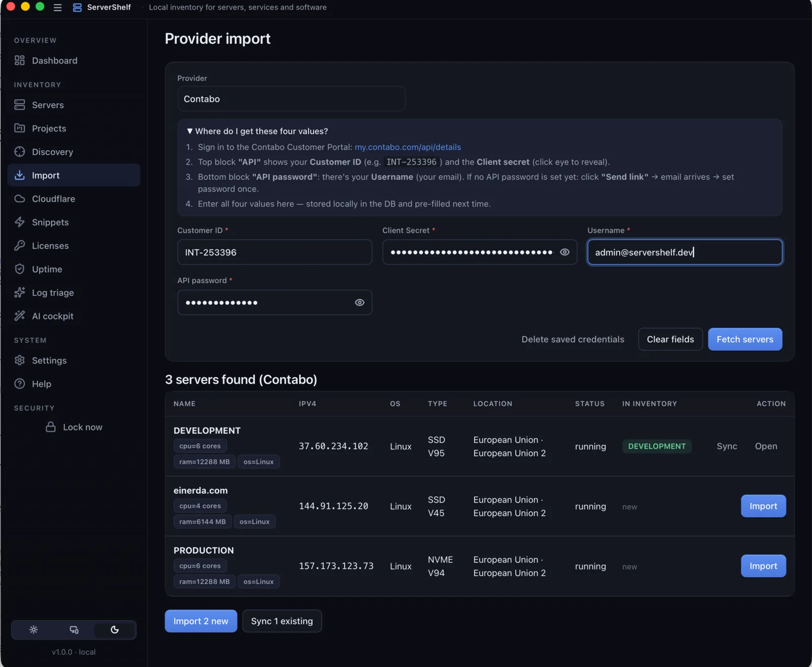
Task: Open the Projects section
Action: click(74, 128)
